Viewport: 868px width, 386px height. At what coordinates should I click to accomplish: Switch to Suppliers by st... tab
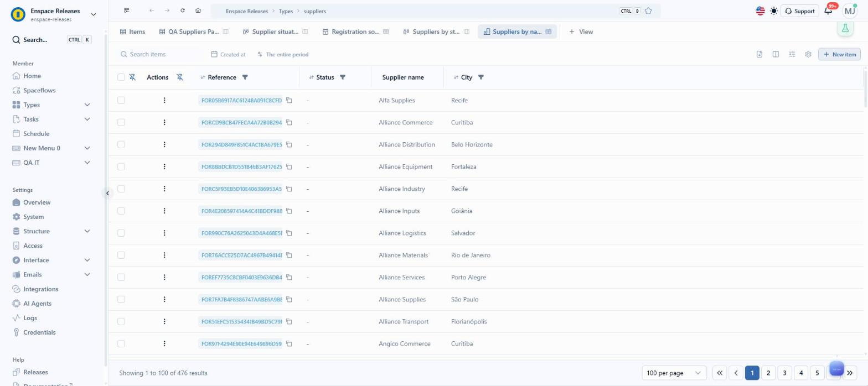[x=436, y=32]
